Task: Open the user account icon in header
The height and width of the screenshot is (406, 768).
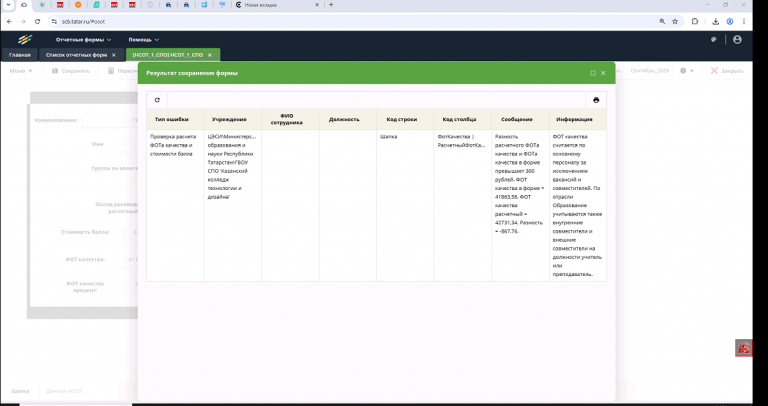Action: [x=737, y=40]
